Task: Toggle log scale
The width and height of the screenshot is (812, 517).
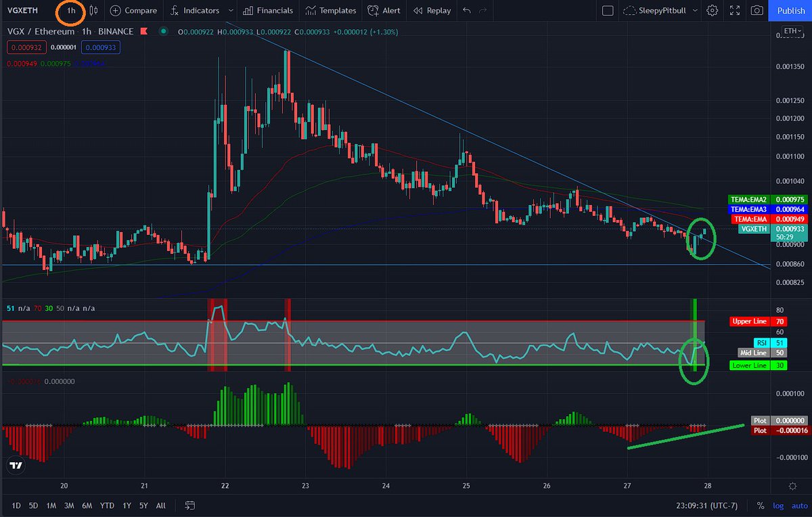Action: [778, 505]
